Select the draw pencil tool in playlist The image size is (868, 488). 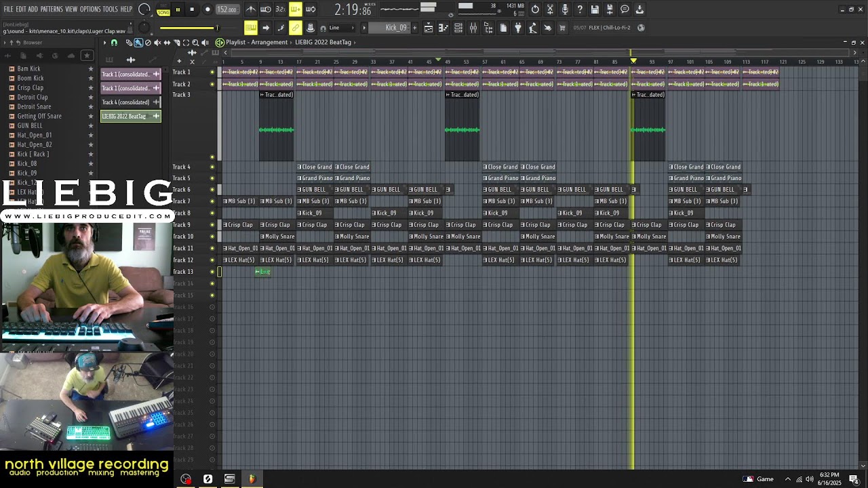(129, 43)
